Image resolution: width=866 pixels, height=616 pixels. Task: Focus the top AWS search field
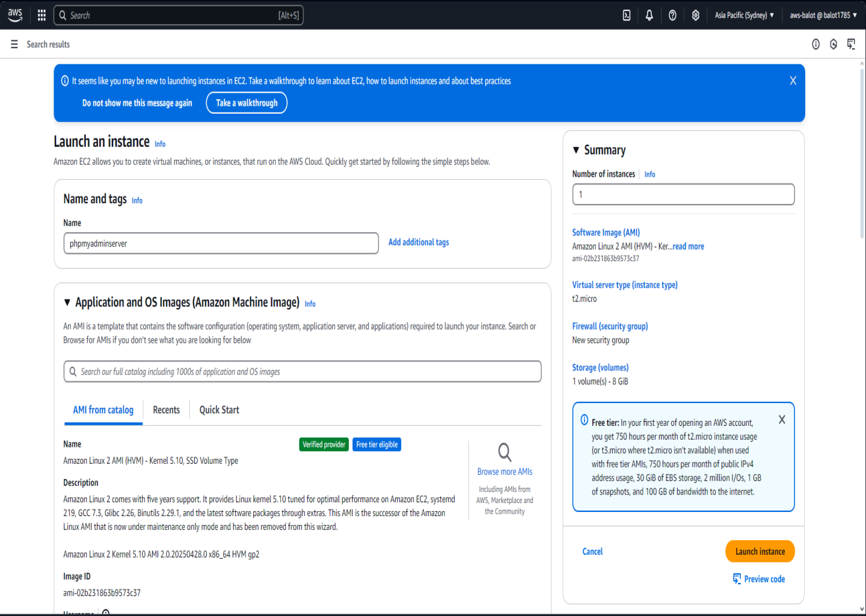[x=179, y=15]
